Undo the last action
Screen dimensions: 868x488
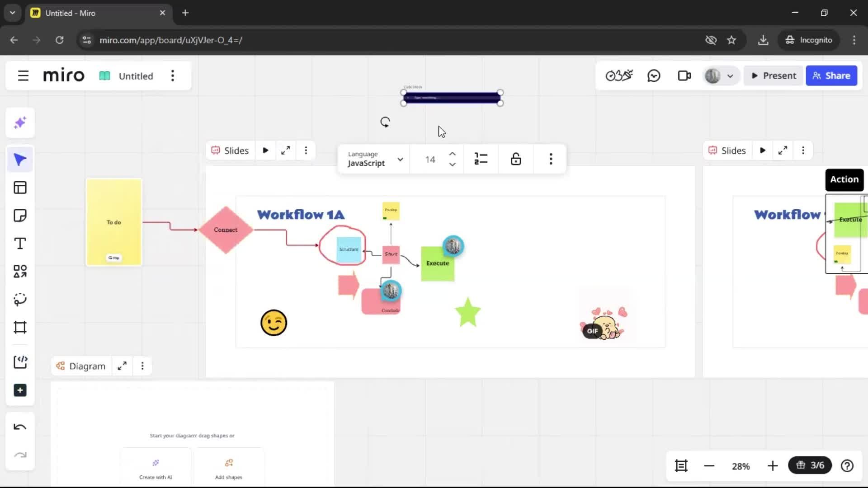(x=20, y=427)
